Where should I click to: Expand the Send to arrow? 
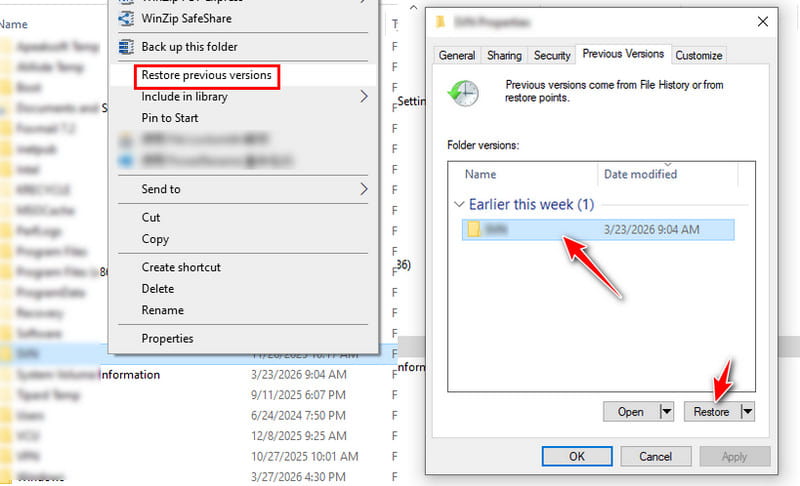pos(363,189)
